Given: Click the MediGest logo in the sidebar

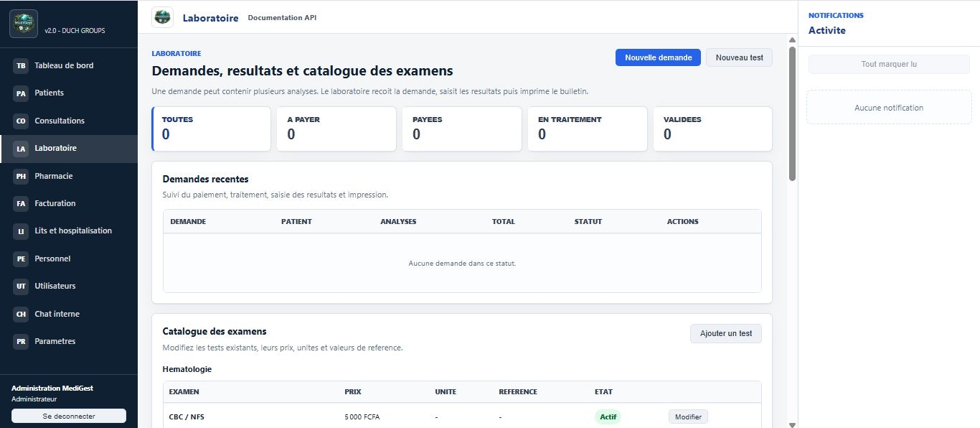Looking at the screenshot, I should [24, 24].
